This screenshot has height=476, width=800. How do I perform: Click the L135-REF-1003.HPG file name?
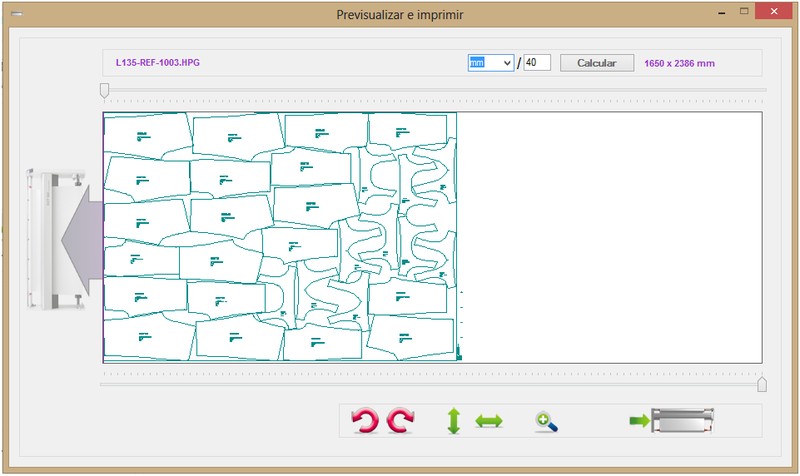pos(160,63)
